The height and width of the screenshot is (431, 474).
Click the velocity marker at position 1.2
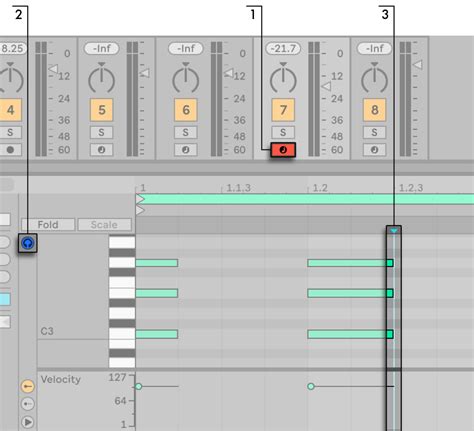[x=311, y=387]
